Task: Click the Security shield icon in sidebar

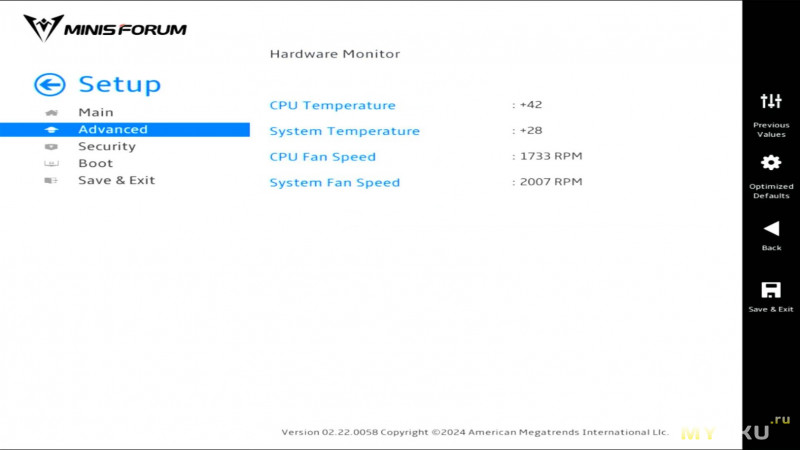Action: [x=51, y=147]
